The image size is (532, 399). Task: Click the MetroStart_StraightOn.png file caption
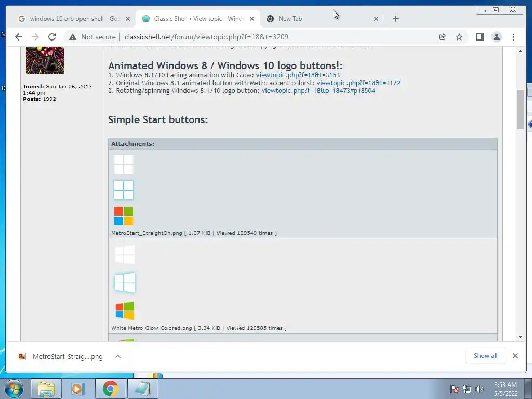click(194, 233)
